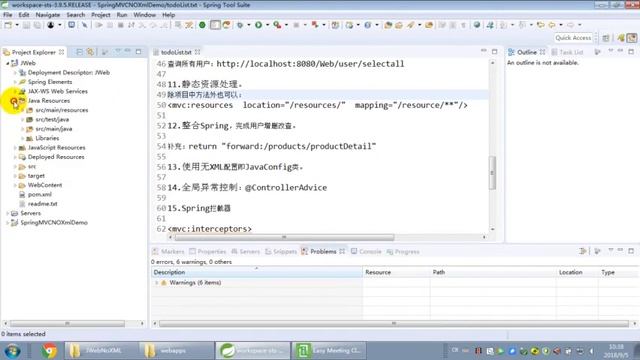Open the Project menu

pyautogui.click(x=100, y=15)
